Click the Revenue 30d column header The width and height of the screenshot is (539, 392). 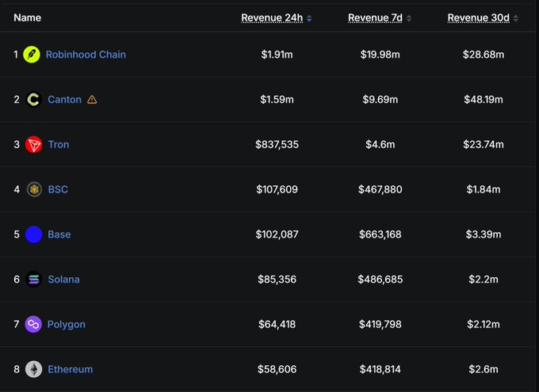pos(479,17)
